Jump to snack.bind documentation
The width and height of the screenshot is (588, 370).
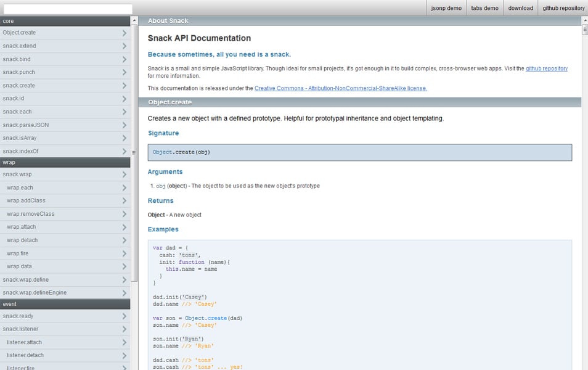[x=65, y=59]
